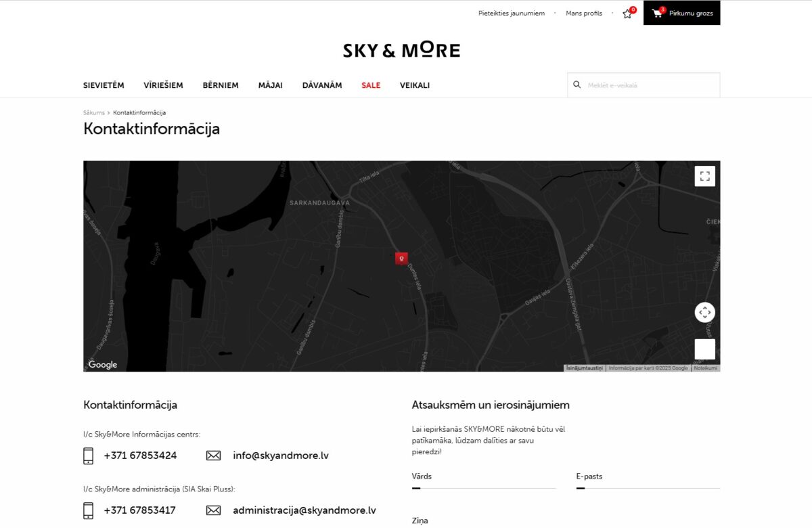Click the phone icon next to +371 67853424

(88, 455)
